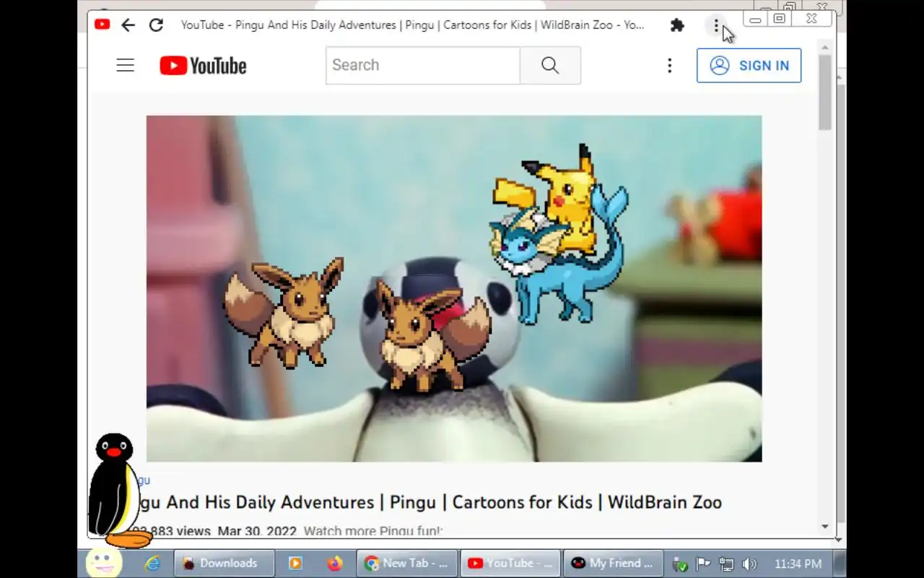Click the YouTube logo
924x578 pixels.
point(203,66)
